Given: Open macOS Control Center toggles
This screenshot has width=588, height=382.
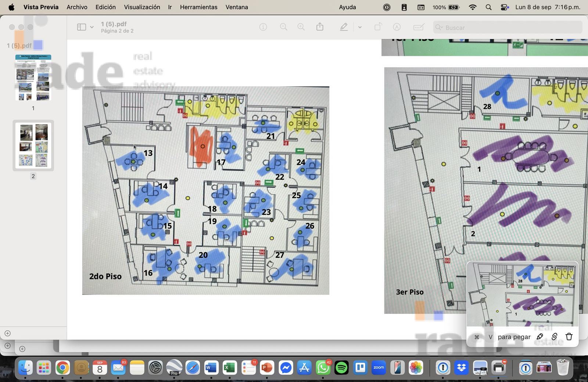Looking at the screenshot, I should (505, 7).
